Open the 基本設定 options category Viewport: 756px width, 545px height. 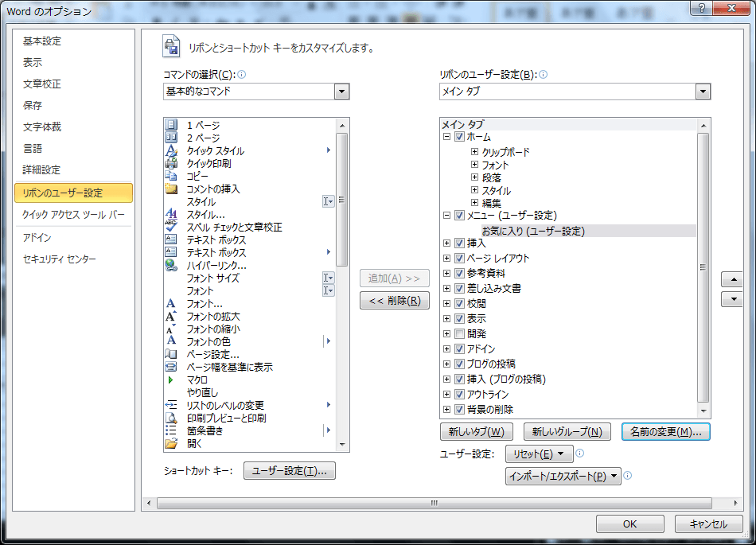[42, 41]
